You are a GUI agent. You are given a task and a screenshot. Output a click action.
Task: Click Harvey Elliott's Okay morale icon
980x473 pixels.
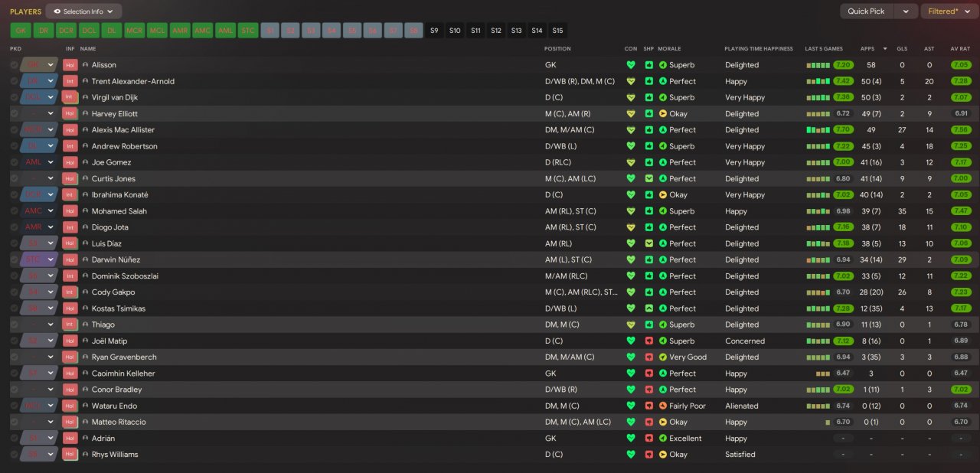(662, 114)
